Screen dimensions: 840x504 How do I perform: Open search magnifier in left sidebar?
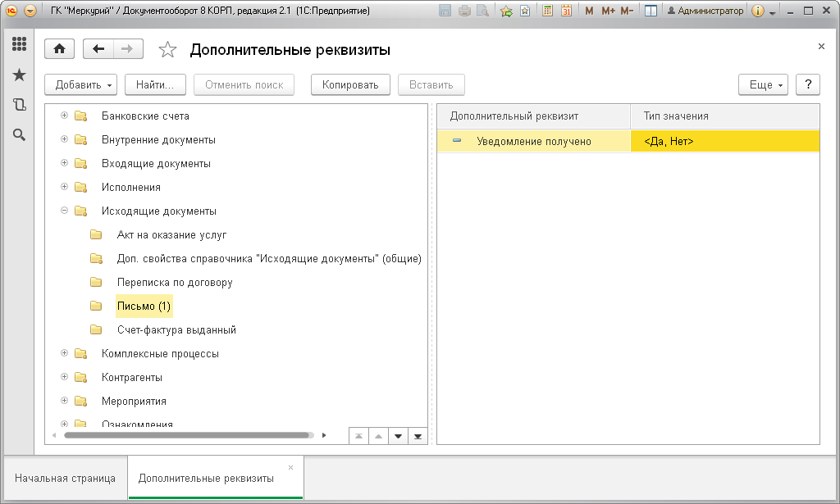coord(20,135)
